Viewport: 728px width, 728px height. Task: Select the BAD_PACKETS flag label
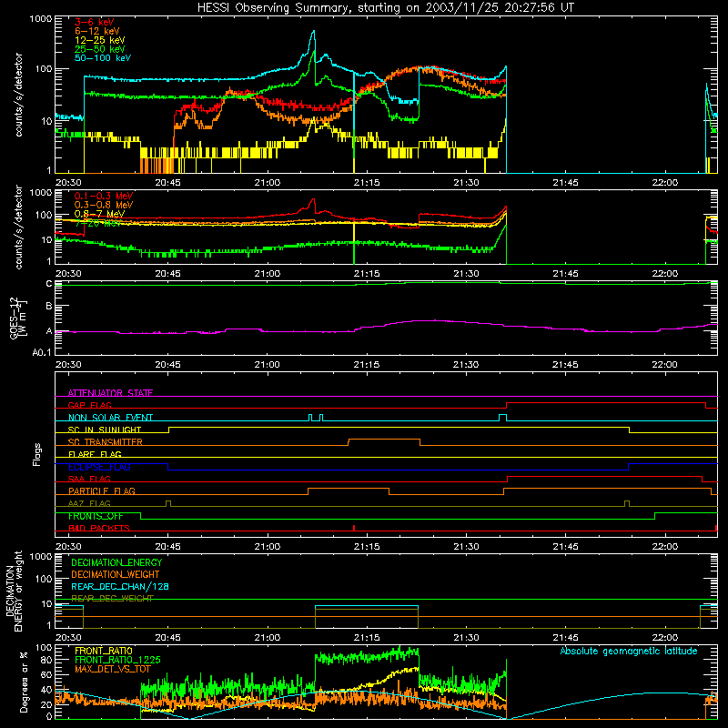pyautogui.click(x=99, y=528)
